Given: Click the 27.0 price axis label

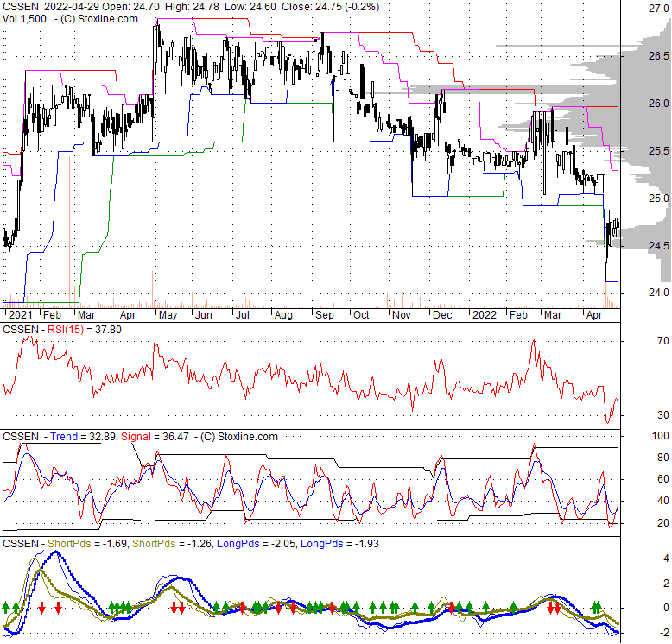Looking at the screenshot, I should click(x=658, y=9).
